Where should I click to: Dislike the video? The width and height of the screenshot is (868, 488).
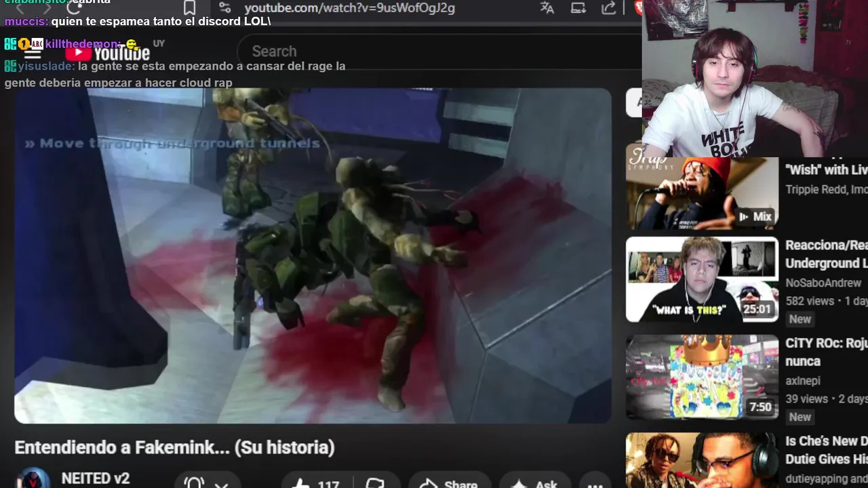point(375,484)
